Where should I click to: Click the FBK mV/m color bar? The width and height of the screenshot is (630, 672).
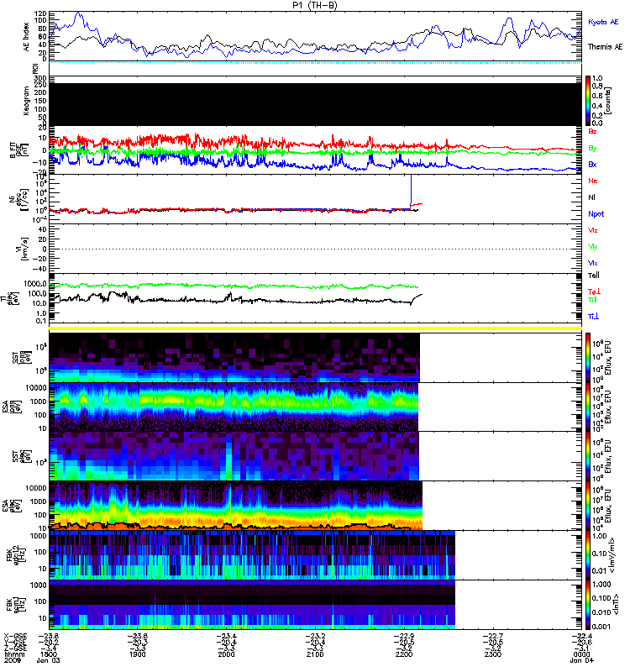[x=588, y=555]
